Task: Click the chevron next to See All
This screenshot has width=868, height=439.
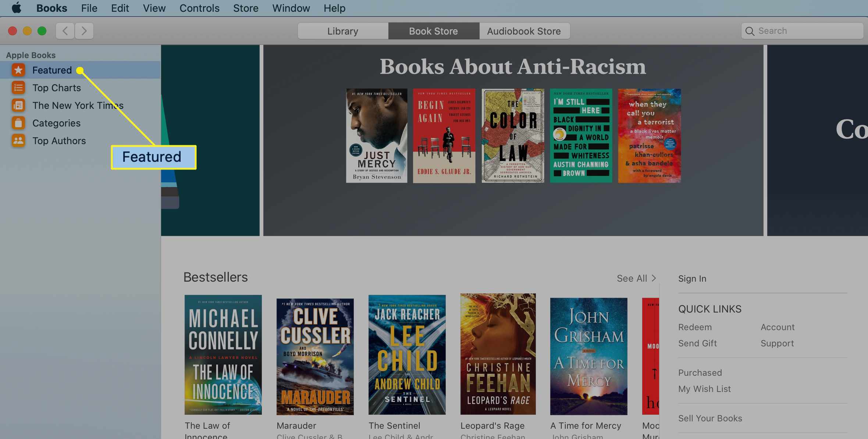Action: coord(654,278)
